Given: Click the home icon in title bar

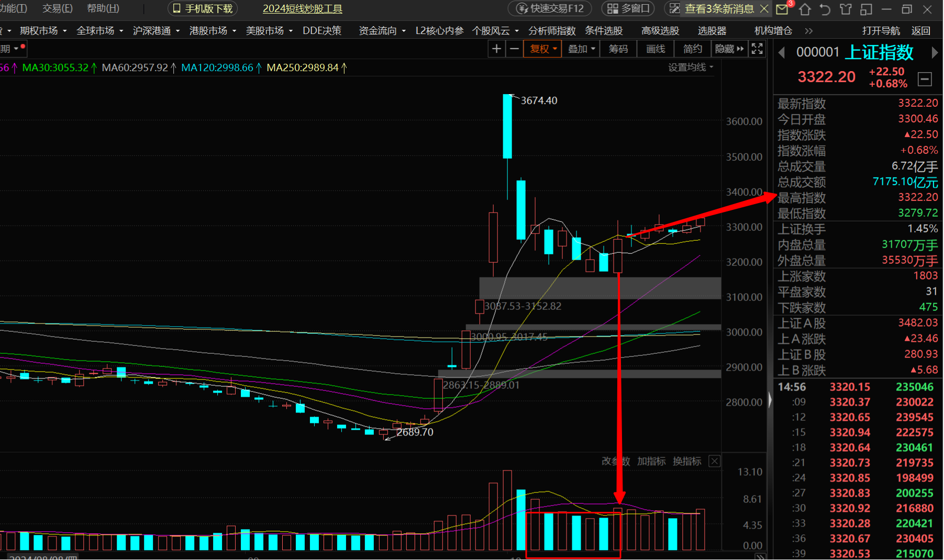Looking at the screenshot, I should pyautogui.click(x=805, y=9).
